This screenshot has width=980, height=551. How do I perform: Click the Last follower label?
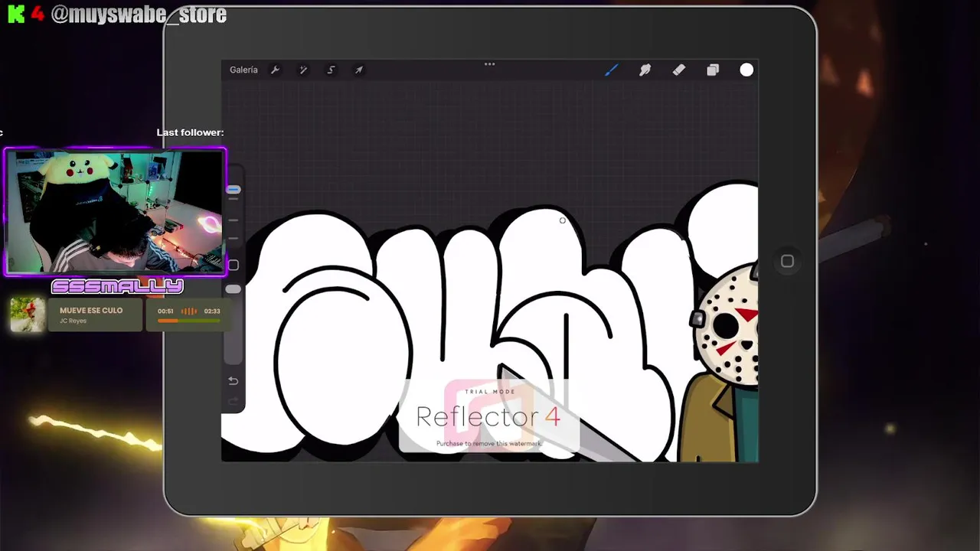190,132
